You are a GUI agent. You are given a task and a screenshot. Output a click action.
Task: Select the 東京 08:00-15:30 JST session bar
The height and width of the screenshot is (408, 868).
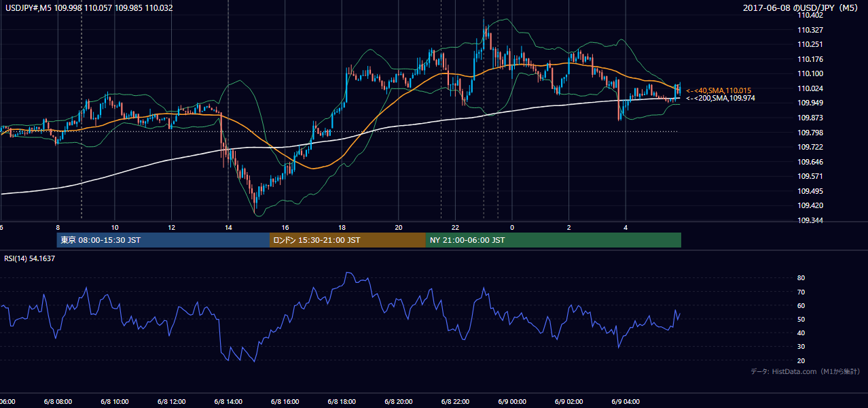(164, 240)
